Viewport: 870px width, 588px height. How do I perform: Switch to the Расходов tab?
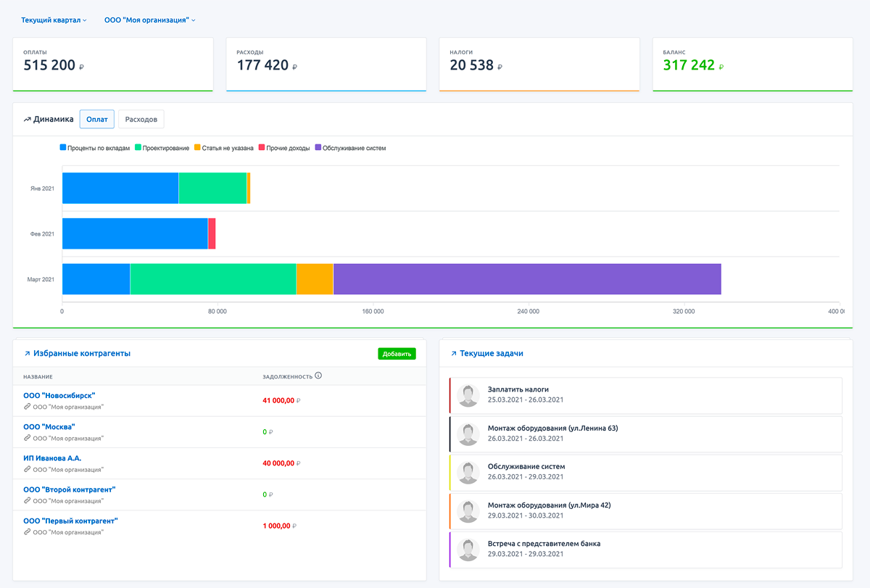click(141, 119)
